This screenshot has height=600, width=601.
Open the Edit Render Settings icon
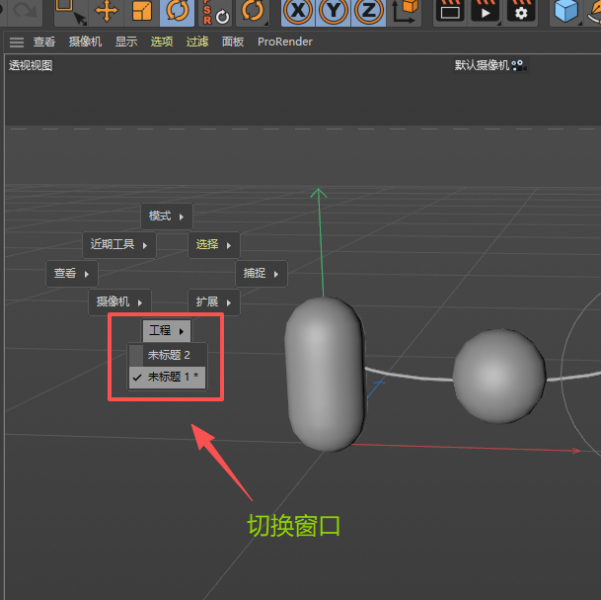[x=520, y=11]
